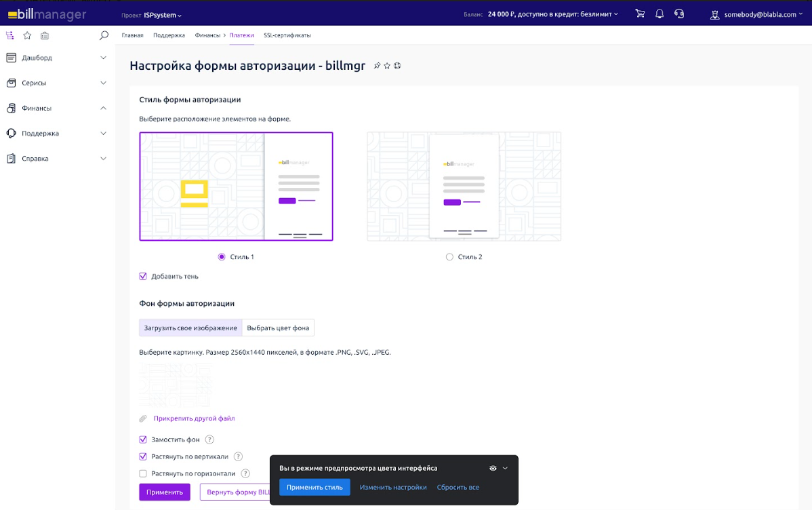Show help for Растянуть по вертикали
Image resolution: width=812 pixels, height=510 pixels.
tap(238, 456)
